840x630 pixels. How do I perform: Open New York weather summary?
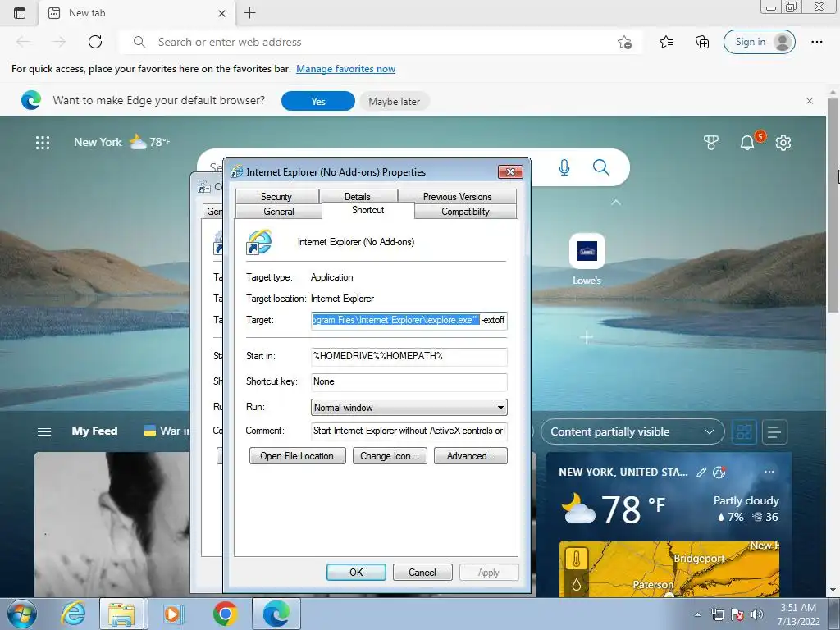[121, 142]
